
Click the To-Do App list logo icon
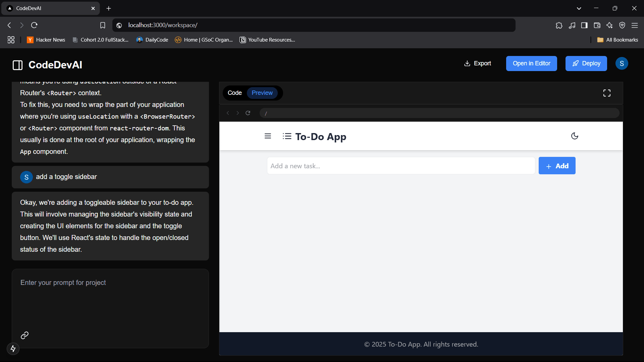click(287, 136)
